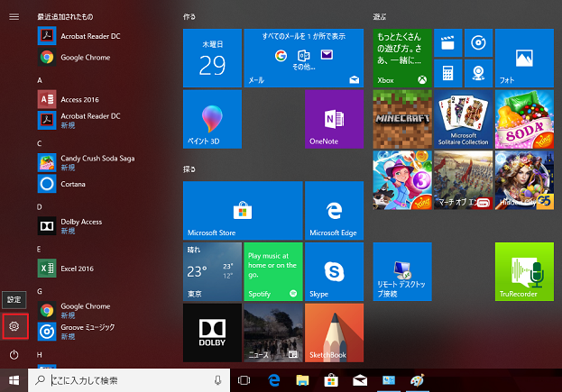Screen dimensions: 562x392
Task: Open the DOLBY tile
Action: pyautogui.click(x=212, y=333)
